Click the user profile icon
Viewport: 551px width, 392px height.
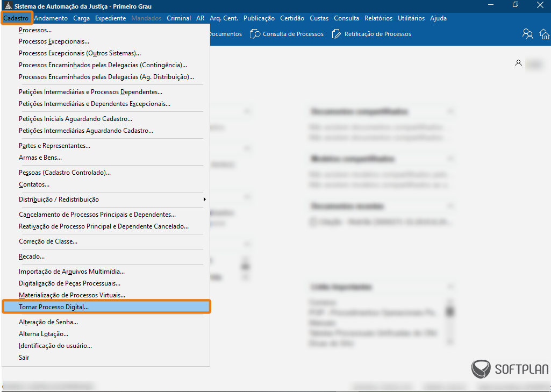(518, 63)
